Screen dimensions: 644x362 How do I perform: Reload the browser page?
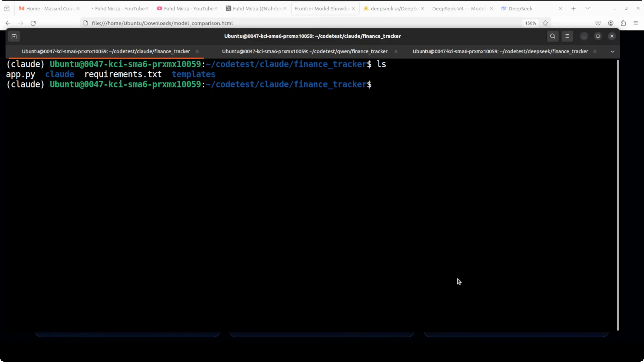pos(33,23)
